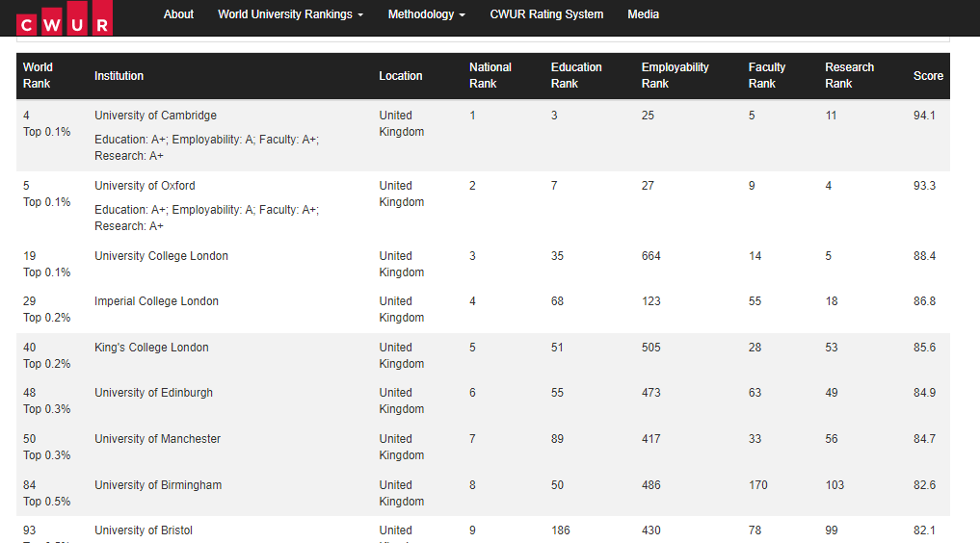
Task: Open the Media page
Action: tap(644, 14)
